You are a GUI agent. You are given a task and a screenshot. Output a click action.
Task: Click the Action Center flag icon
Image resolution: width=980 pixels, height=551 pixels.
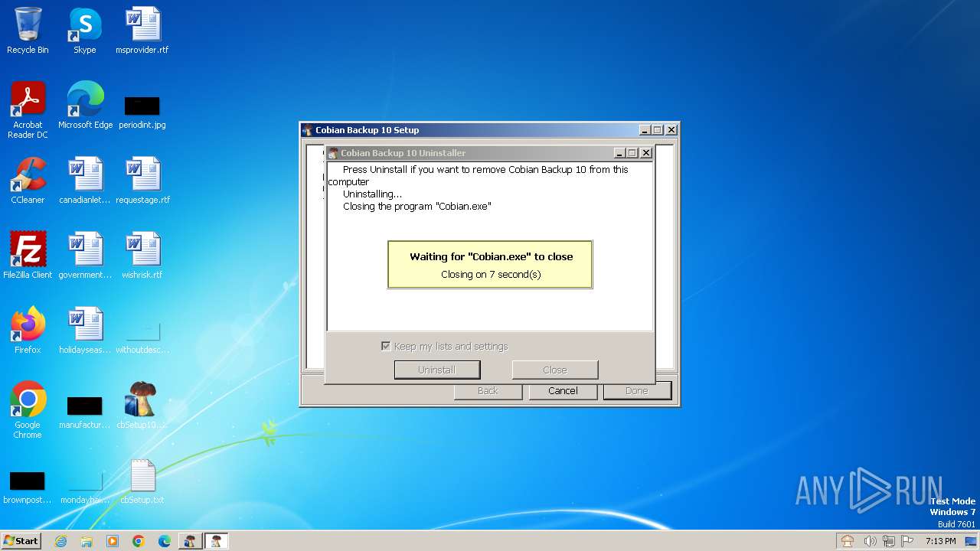point(908,541)
